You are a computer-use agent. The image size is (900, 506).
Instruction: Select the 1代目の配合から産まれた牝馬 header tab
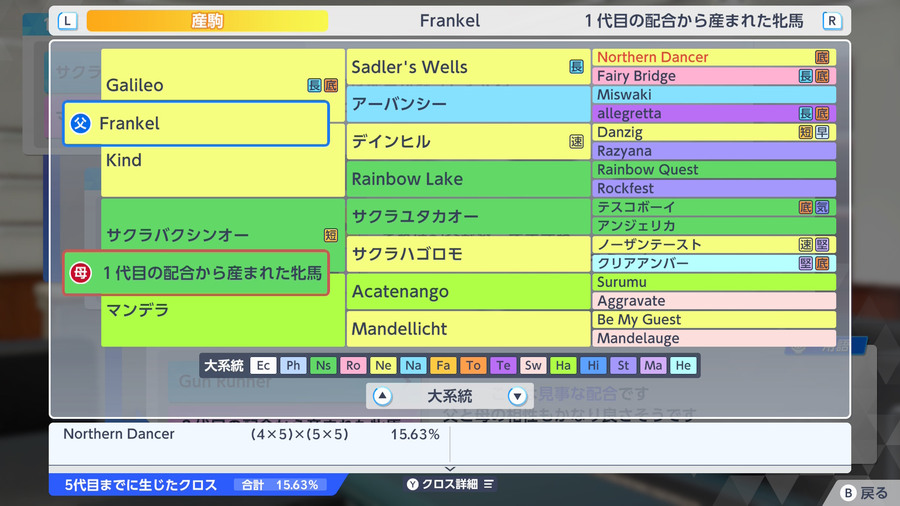pyautogui.click(x=693, y=21)
